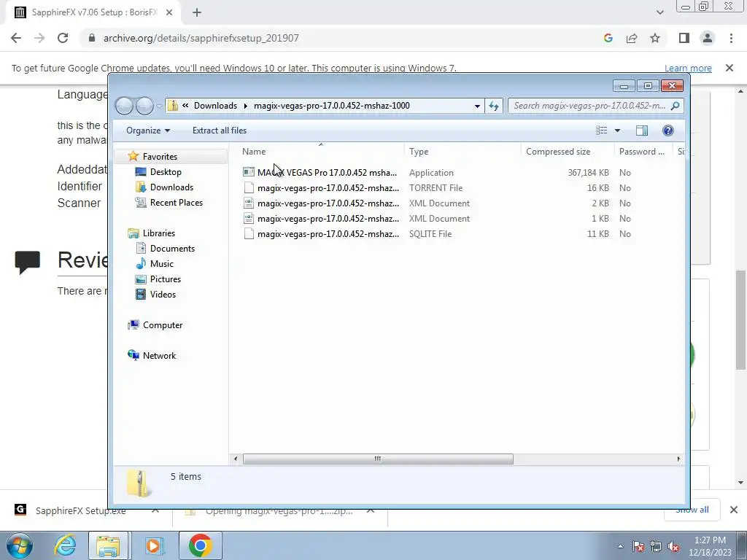Screen dimensions: 747x560
Task: Go back in Explorer
Action: 124,106
